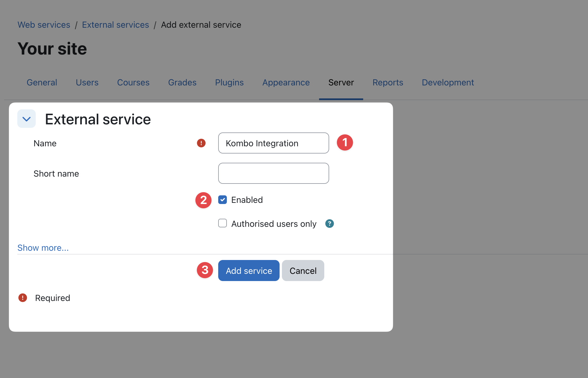The height and width of the screenshot is (378, 588).
Task: Click the Cancel button
Action: click(303, 271)
